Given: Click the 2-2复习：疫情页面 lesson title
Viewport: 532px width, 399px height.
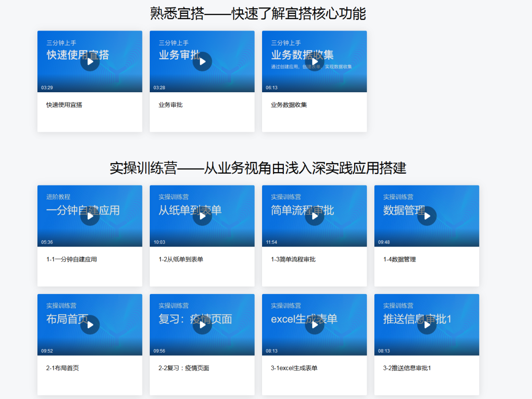Looking at the screenshot, I should tap(184, 368).
